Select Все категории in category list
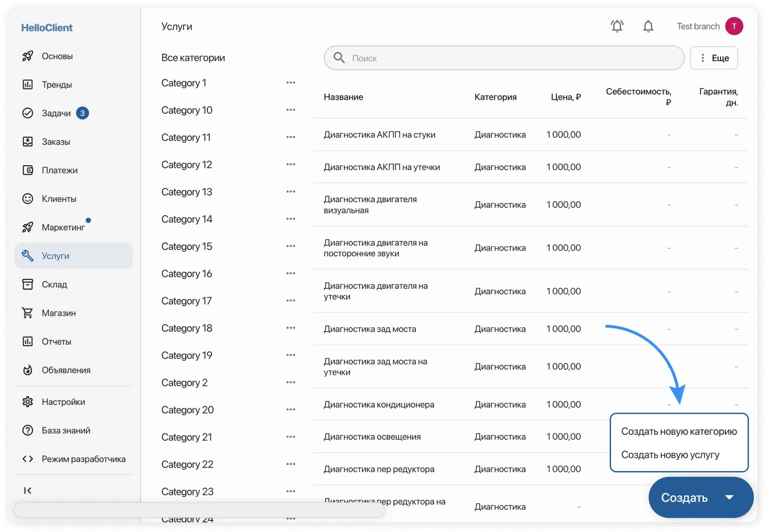This screenshot has height=532, width=767. coord(193,58)
